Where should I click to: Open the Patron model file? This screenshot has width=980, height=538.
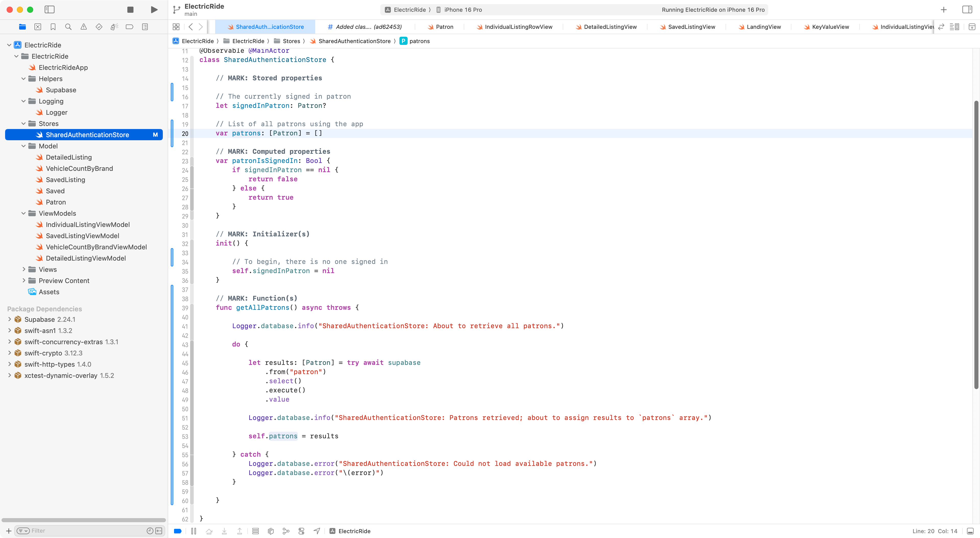click(56, 202)
